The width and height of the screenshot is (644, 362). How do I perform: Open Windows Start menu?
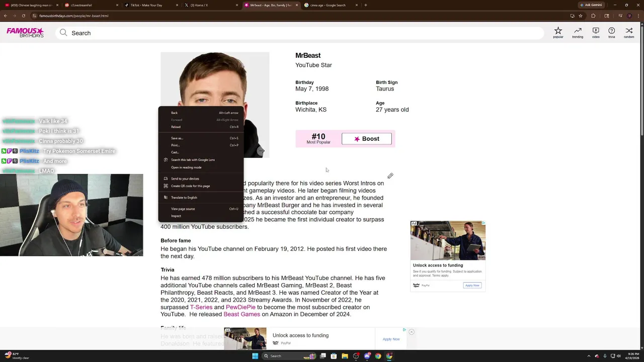pos(255,356)
